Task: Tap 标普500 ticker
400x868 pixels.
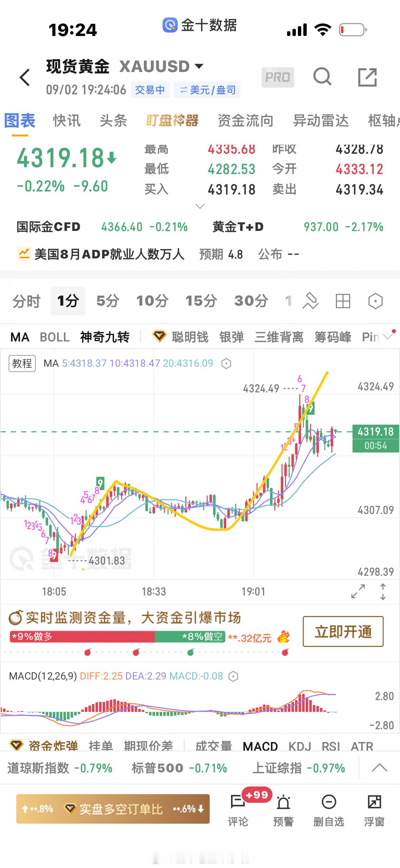Action: 179,768
